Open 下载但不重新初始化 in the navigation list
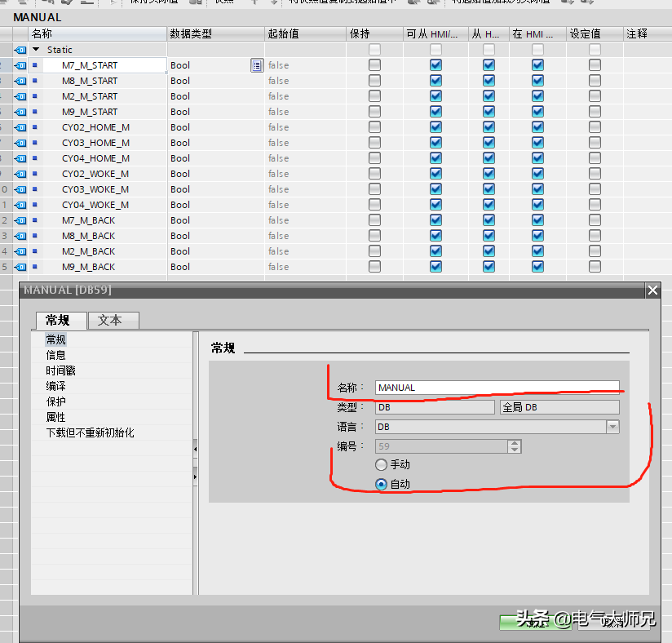Viewport: 672px width, 643px height. pos(90,432)
